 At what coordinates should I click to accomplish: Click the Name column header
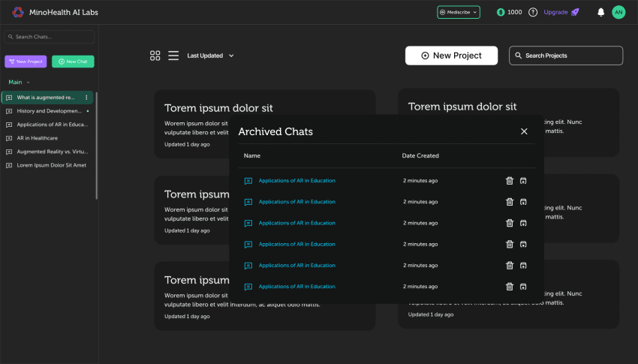coord(252,156)
